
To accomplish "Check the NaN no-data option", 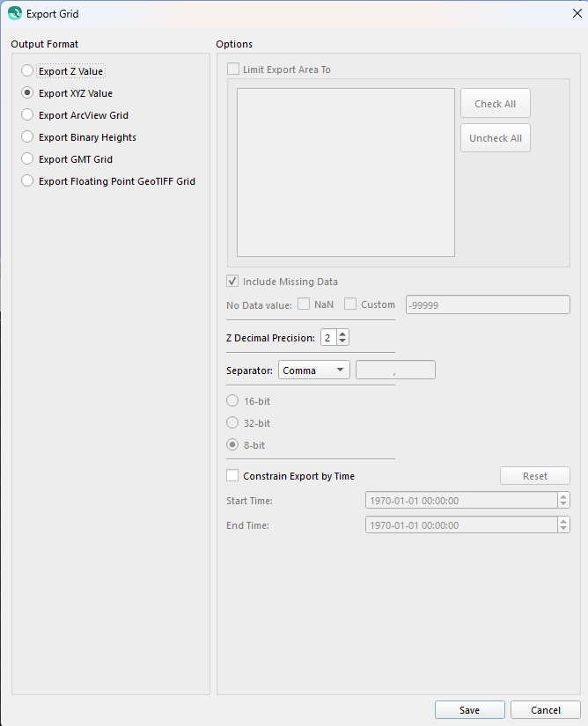I will coord(304,304).
